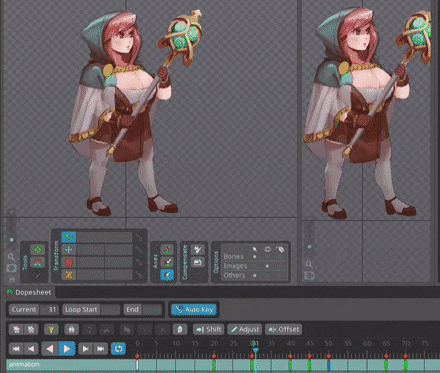The image size is (440, 373).
Task: Click the Adjust button
Action: coord(245,329)
